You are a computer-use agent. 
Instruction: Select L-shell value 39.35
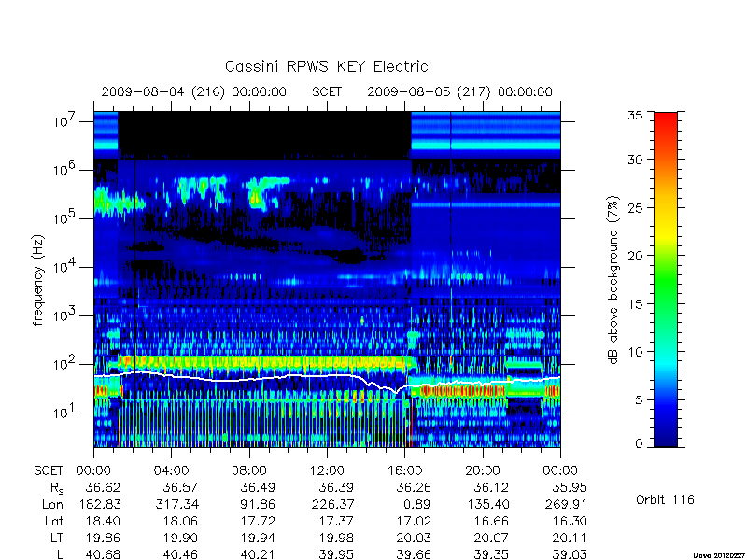click(x=491, y=554)
